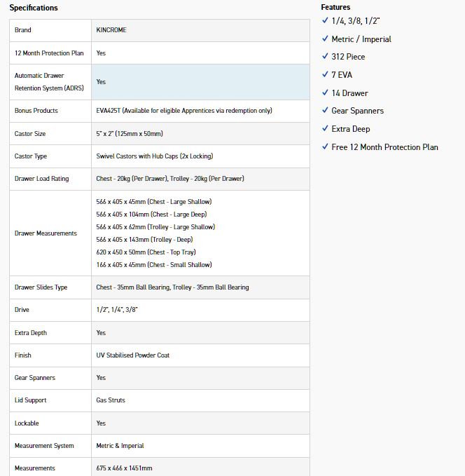
Task: Click the KINCROME brand value
Action: pos(112,30)
